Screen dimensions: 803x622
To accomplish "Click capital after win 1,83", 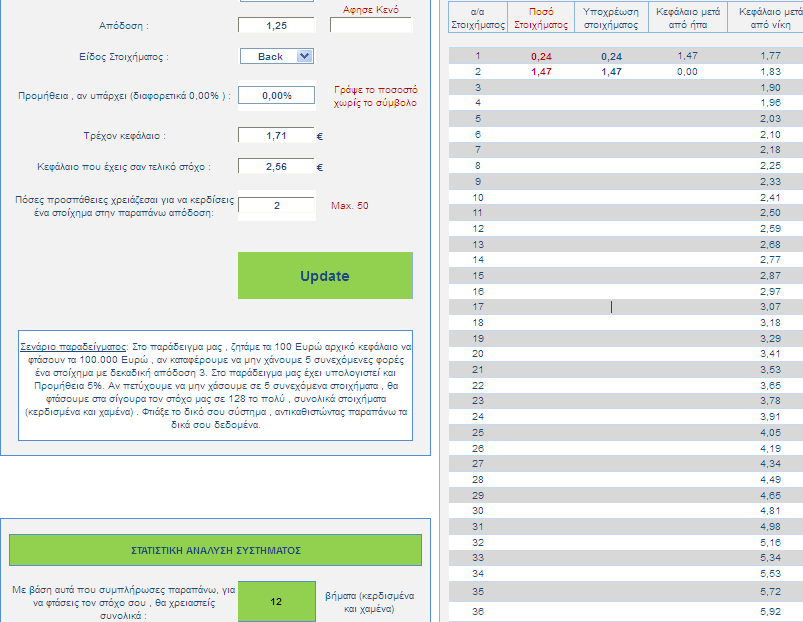I will tap(771, 72).
